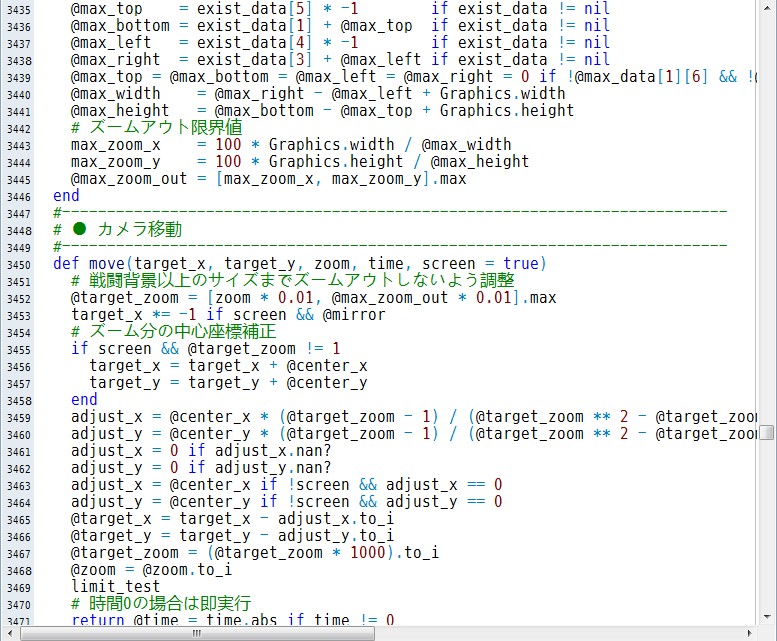Click the horizontal scrollbar left arrow
Image resolution: width=777 pixels, height=641 pixels.
tap(10, 634)
